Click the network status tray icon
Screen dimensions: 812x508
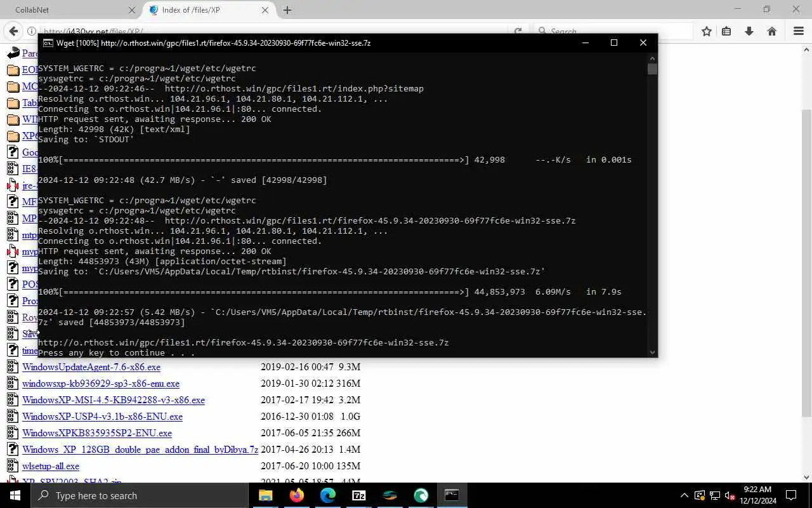715,495
